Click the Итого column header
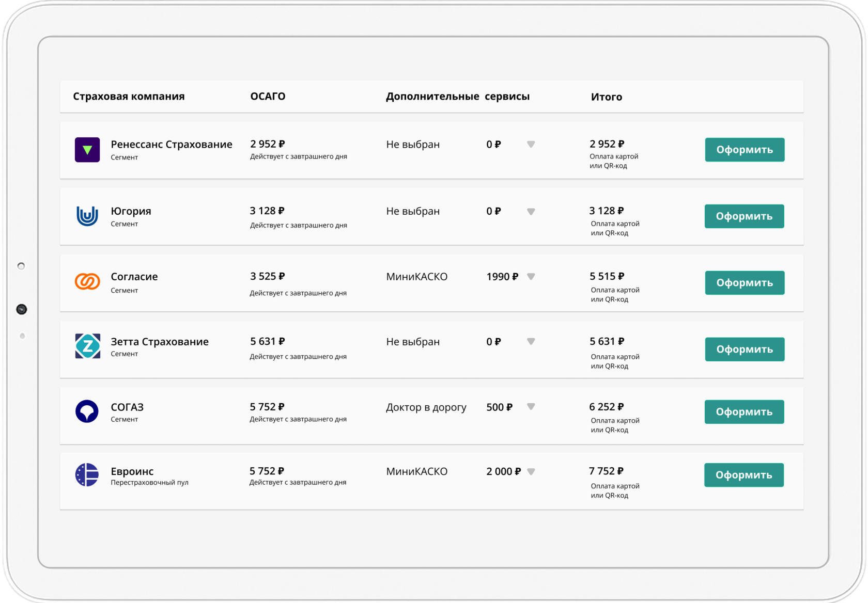The height and width of the screenshot is (603, 868). pos(607,97)
